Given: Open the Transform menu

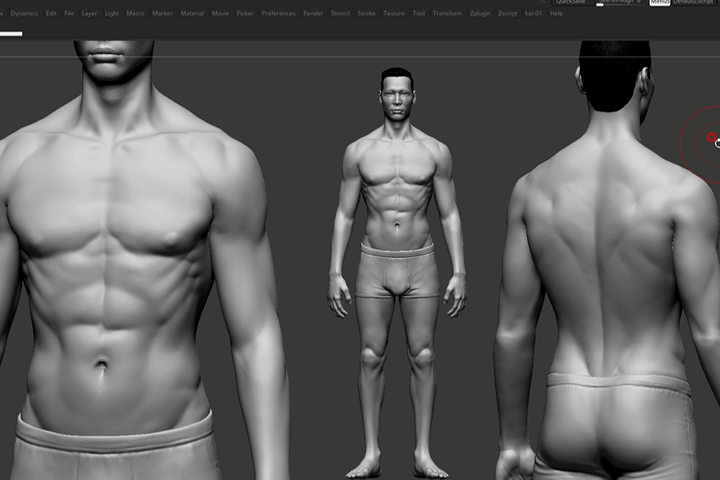Looking at the screenshot, I should click(x=447, y=13).
